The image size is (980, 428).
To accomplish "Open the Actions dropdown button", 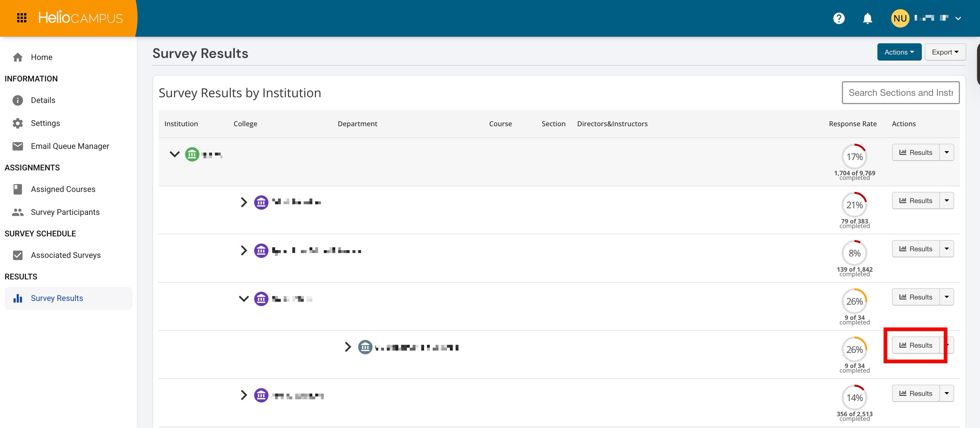I will point(899,52).
